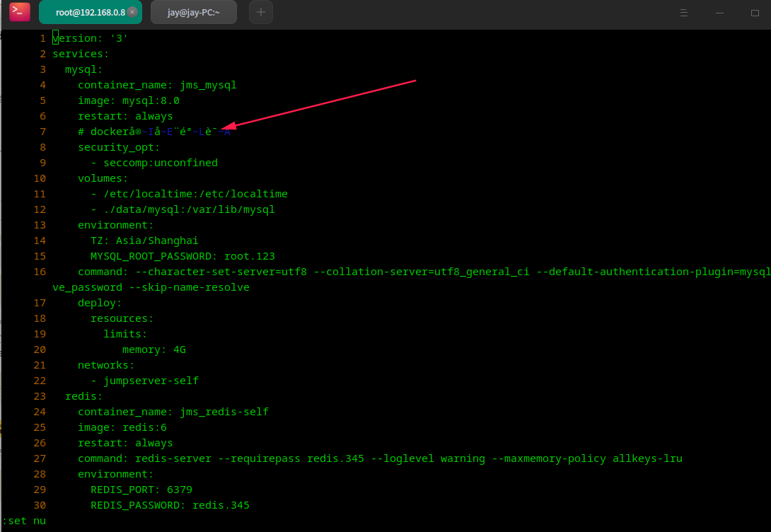Close the root@192.168.0.8 tab

[x=132, y=12]
